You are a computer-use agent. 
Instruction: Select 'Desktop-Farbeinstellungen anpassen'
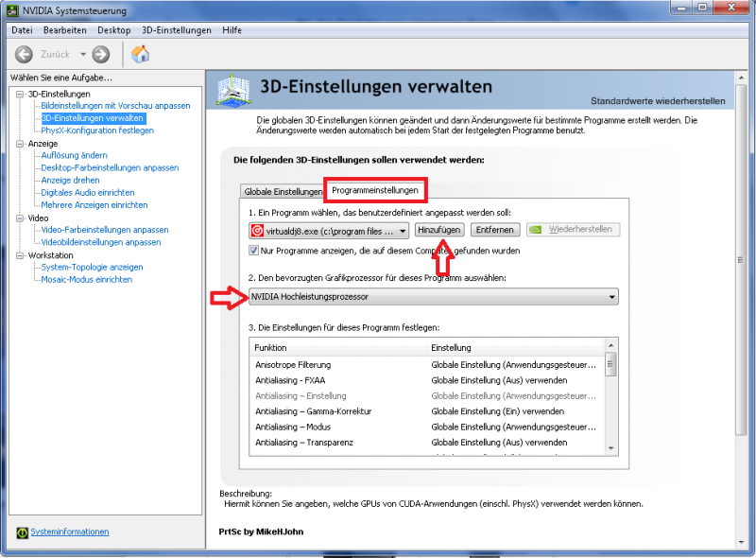tap(110, 168)
